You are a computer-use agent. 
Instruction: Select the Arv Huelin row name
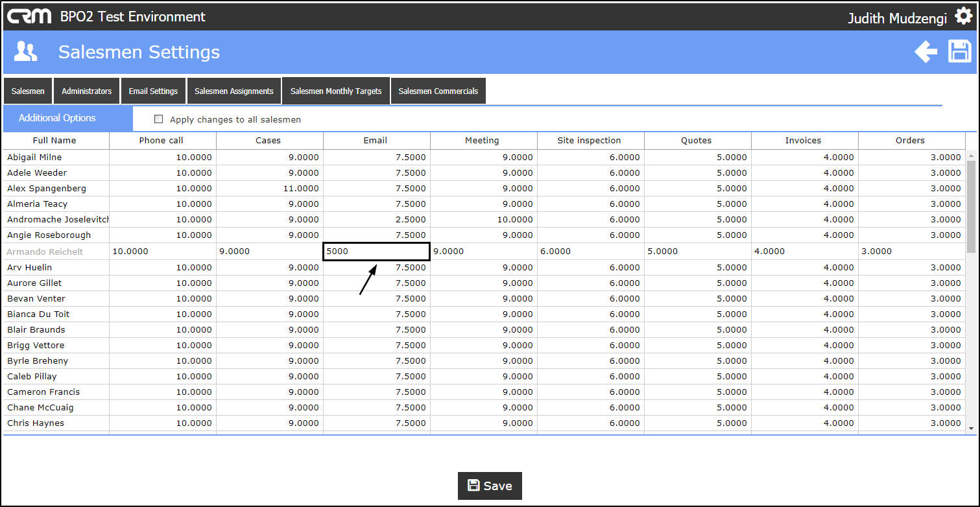click(30, 268)
